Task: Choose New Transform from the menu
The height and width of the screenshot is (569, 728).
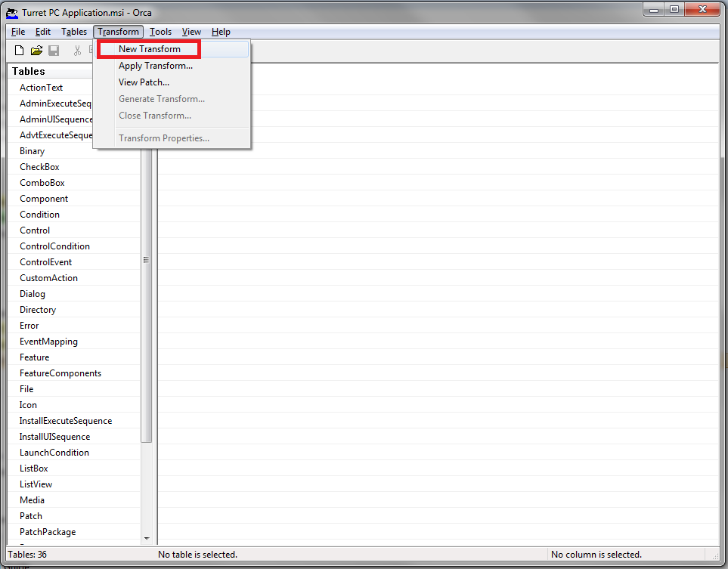Action: pyautogui.click(x=150, y=49)
